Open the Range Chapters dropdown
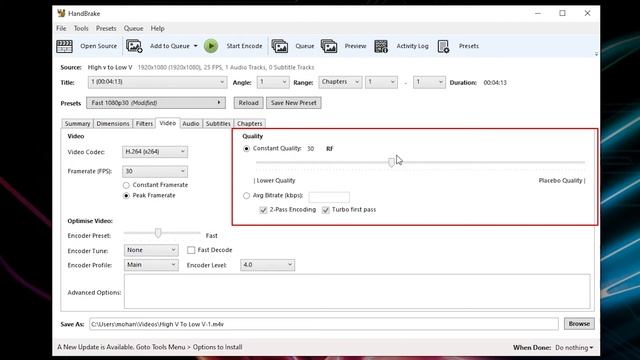The height and width of the screenshot is (360, 640). pyautogui.click(x=340, y=82)
